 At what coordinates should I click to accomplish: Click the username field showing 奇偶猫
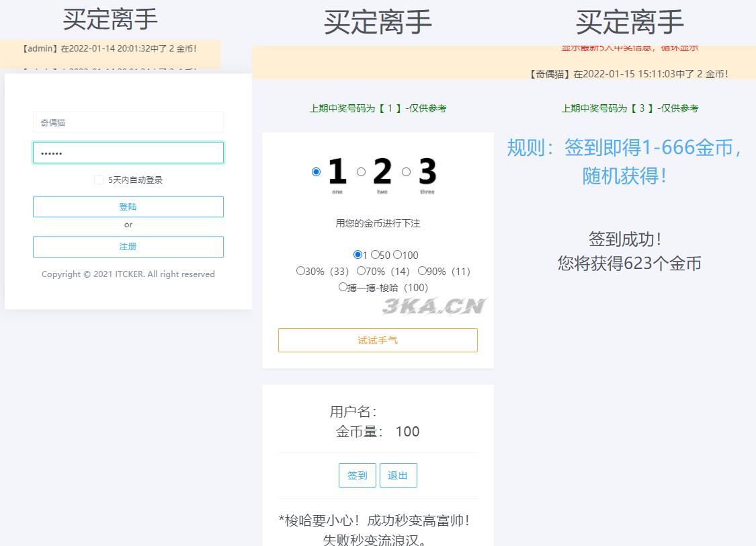tap(128, 122)
